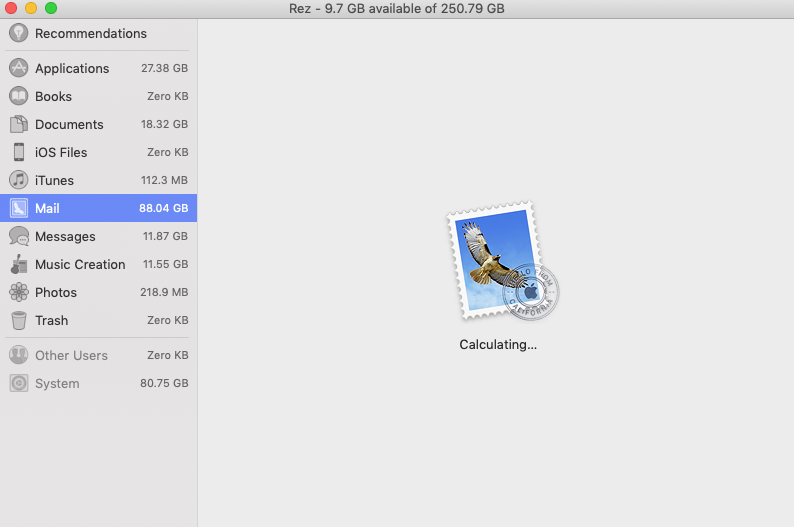Image resolution: width=794 pixels, height=527 pixels.
Task: Click the 11.87 GB Messages size
Action: pyautogui.click(x=166, y=236)
